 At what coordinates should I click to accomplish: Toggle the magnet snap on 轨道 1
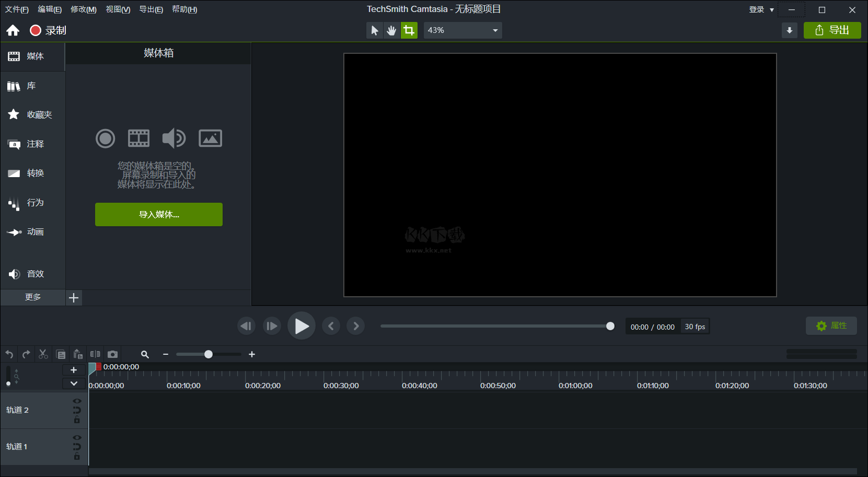(77, 446)
